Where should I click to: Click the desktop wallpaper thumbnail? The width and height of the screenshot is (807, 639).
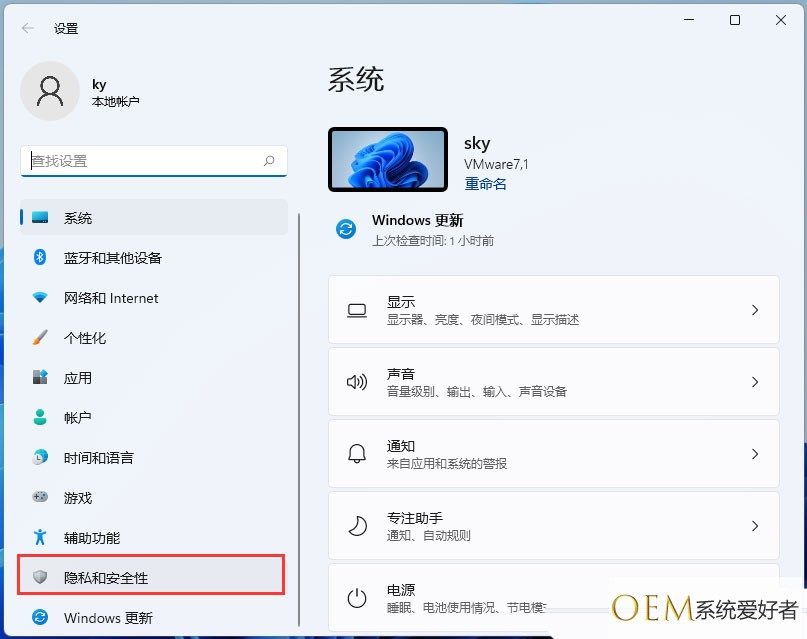coord(387,160)
